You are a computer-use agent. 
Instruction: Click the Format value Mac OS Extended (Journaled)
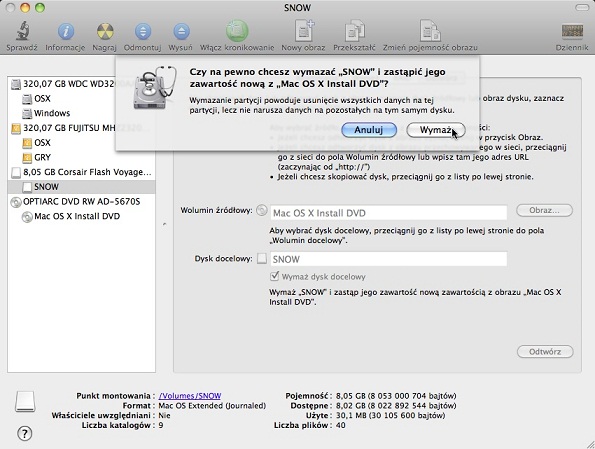[x=212, y=406]
